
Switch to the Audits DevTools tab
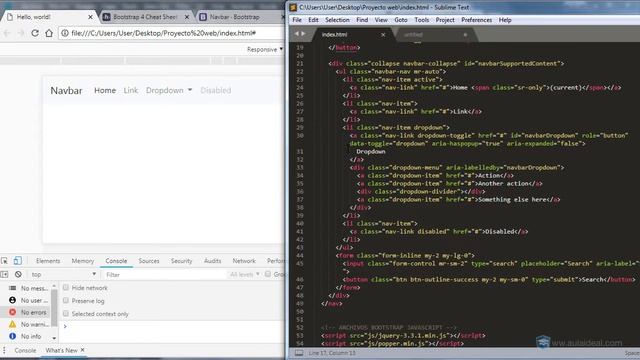pyautogui.click(x=213, y=261)
